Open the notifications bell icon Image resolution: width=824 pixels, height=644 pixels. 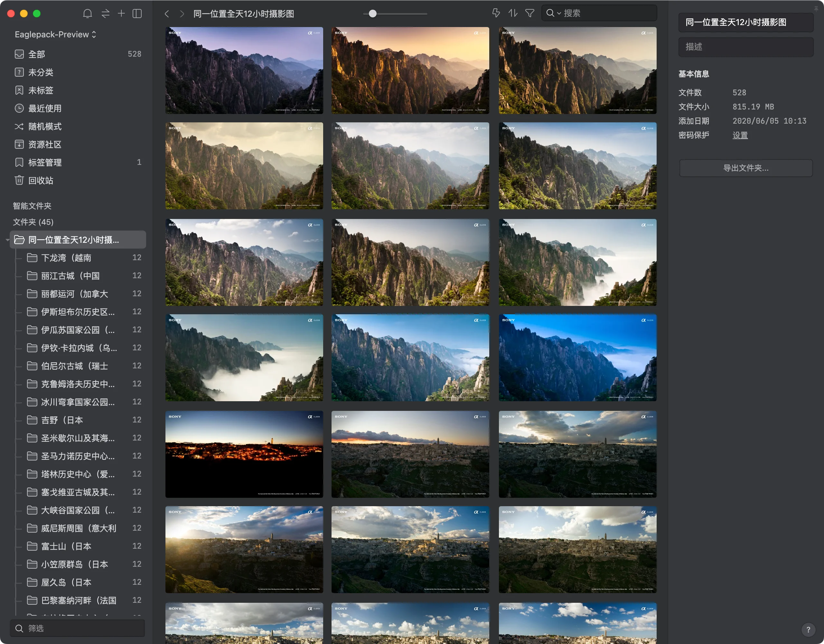(x=88, y=14)
